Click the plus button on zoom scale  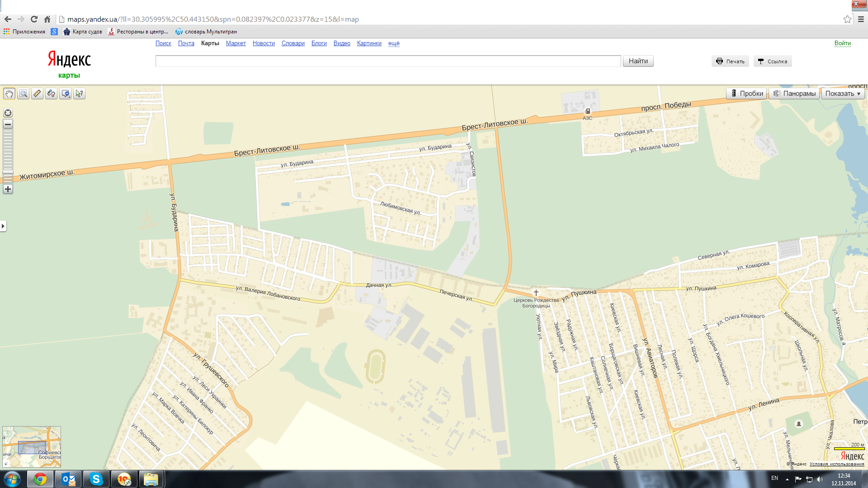pyautogui.click(x=8, y=189)
